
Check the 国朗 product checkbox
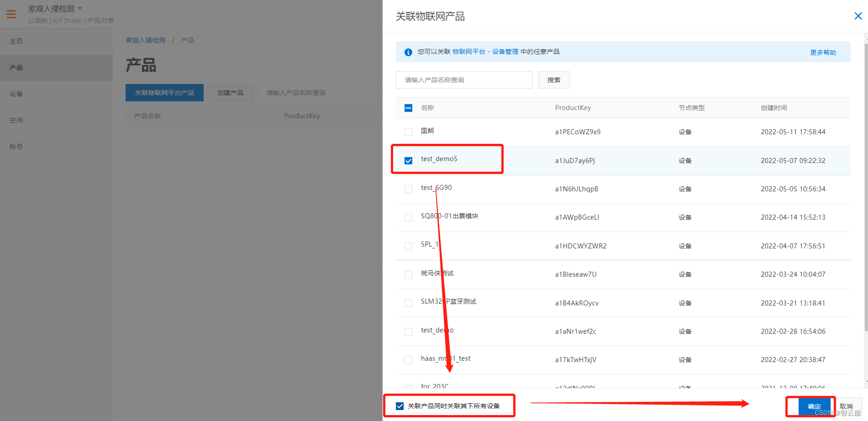[x=408, y=132]
